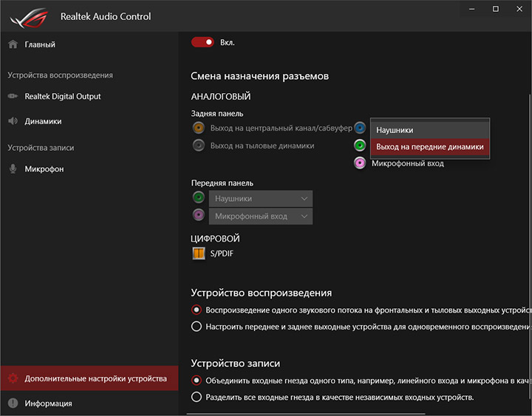
Task: Click the pink front panel jack icon
Action: pyautogui.click(x=198, y=216)
